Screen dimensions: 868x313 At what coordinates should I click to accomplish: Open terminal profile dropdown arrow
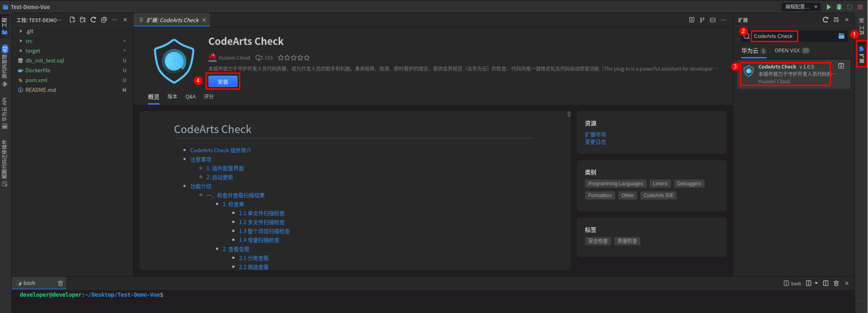(816, 283)
